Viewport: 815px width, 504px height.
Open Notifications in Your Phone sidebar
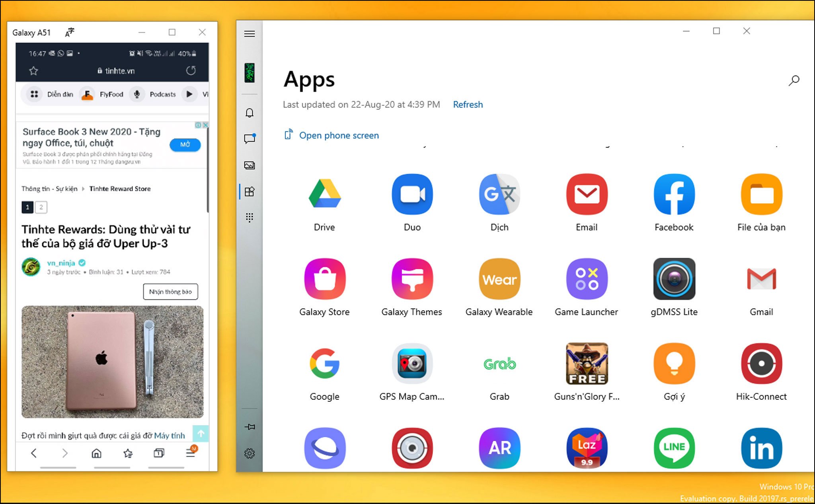[250, 113]
